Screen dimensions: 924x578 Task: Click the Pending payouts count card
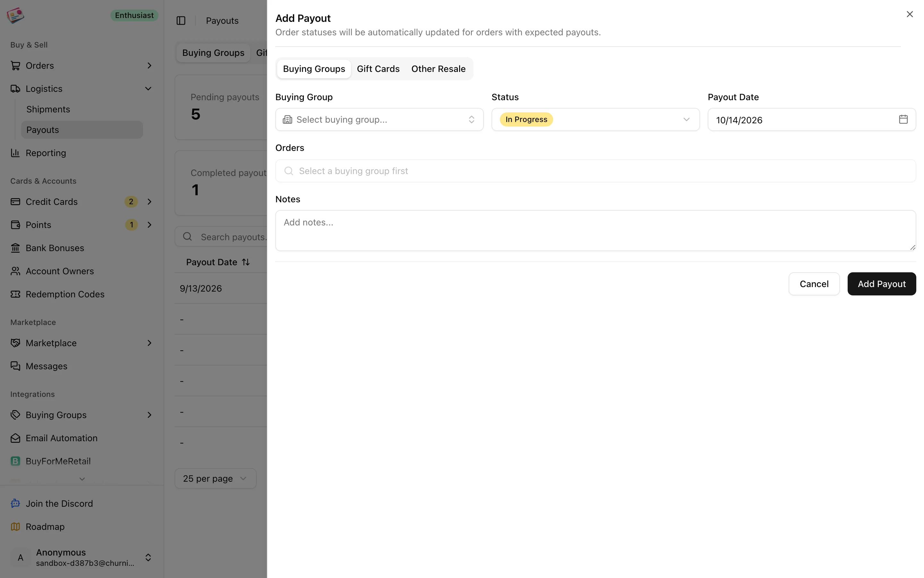point(221,108)
